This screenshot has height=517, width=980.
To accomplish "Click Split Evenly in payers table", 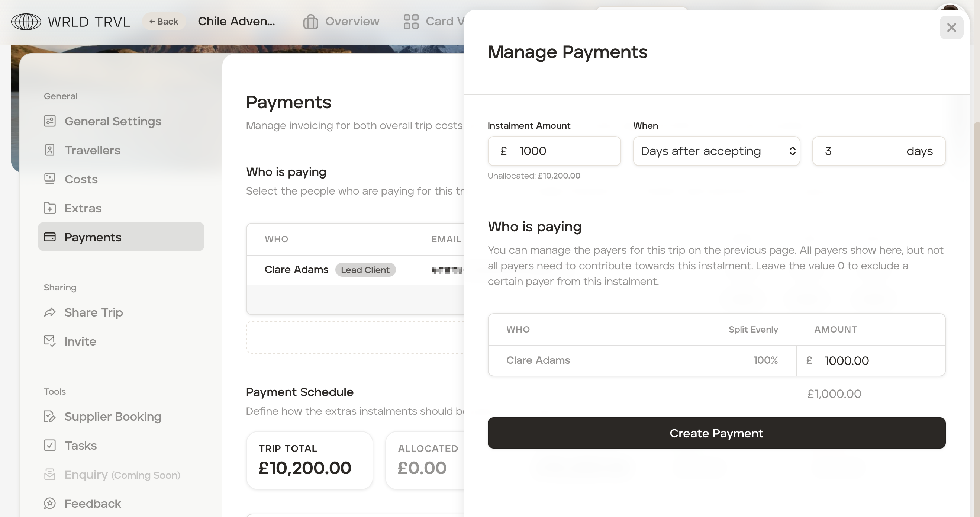I will click(753, 329).
